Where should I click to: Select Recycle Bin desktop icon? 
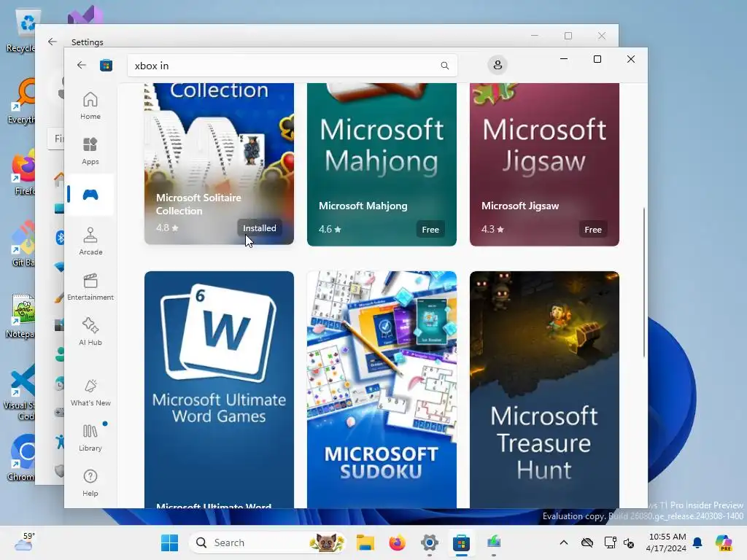22,31
